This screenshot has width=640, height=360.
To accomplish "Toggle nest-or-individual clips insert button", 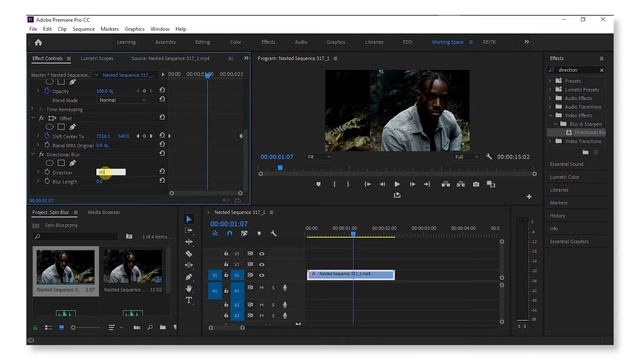I will (215, 234).
